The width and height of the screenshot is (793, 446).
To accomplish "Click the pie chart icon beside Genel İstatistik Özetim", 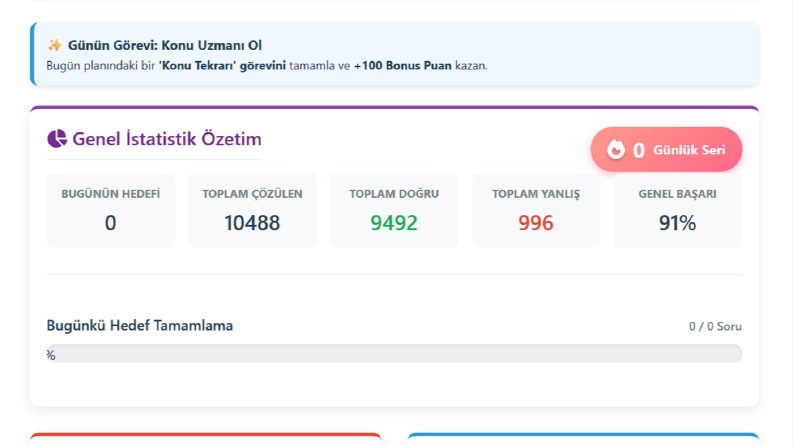I will pyautogui.click(x=57, y=139).
